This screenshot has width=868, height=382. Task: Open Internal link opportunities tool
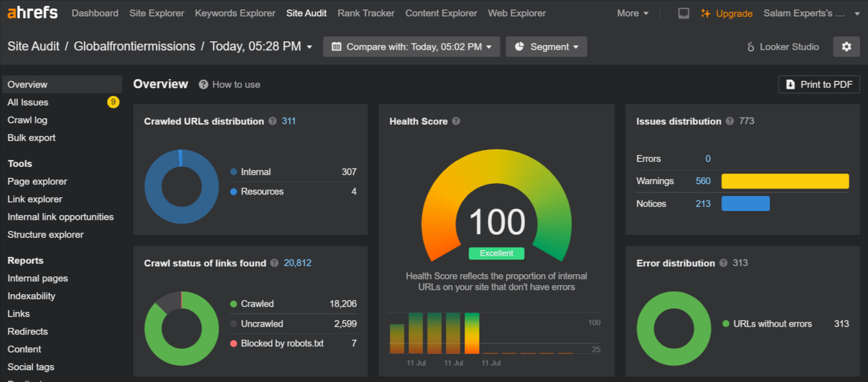[x=61, y=217]
